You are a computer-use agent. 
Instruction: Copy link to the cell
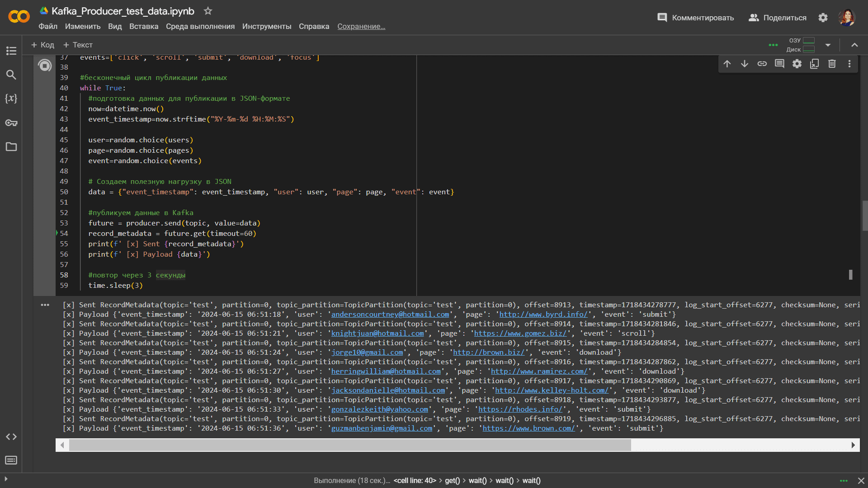coord(762,64)
